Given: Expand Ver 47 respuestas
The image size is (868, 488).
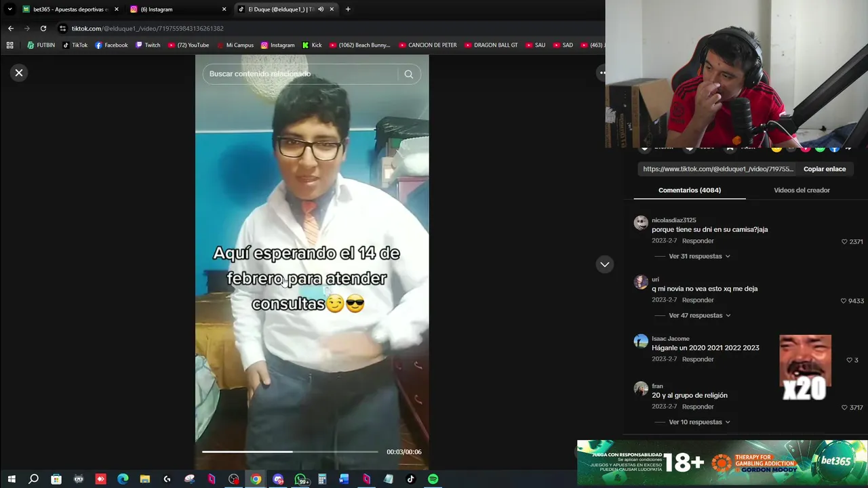Looking at the screenshot, I should (x=699, y=315).
